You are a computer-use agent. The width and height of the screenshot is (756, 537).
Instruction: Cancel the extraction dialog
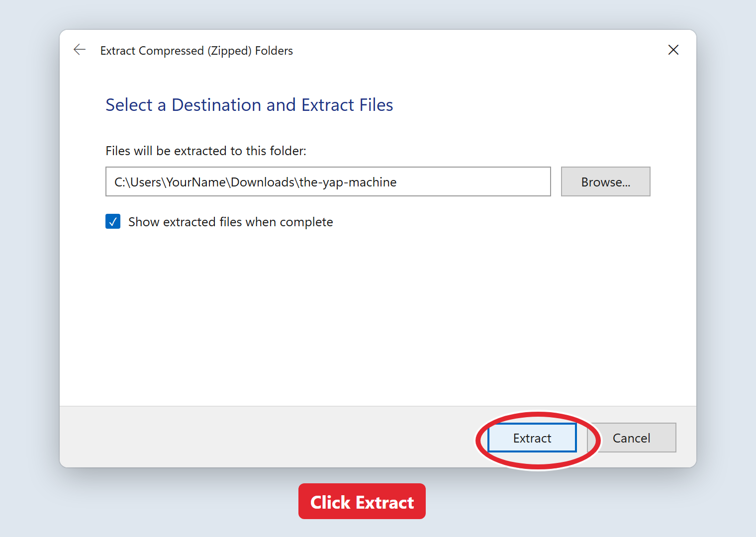coord(632,438)
